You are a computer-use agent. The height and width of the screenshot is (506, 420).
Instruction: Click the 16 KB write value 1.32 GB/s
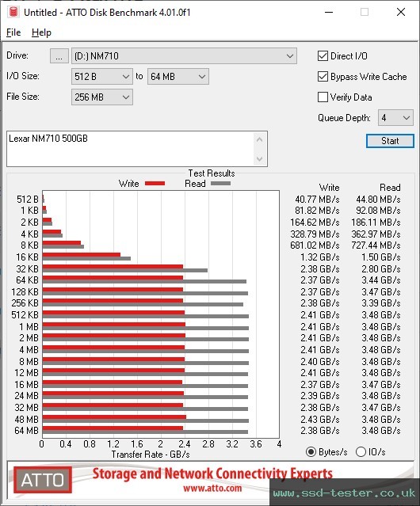tap(320, 257)
